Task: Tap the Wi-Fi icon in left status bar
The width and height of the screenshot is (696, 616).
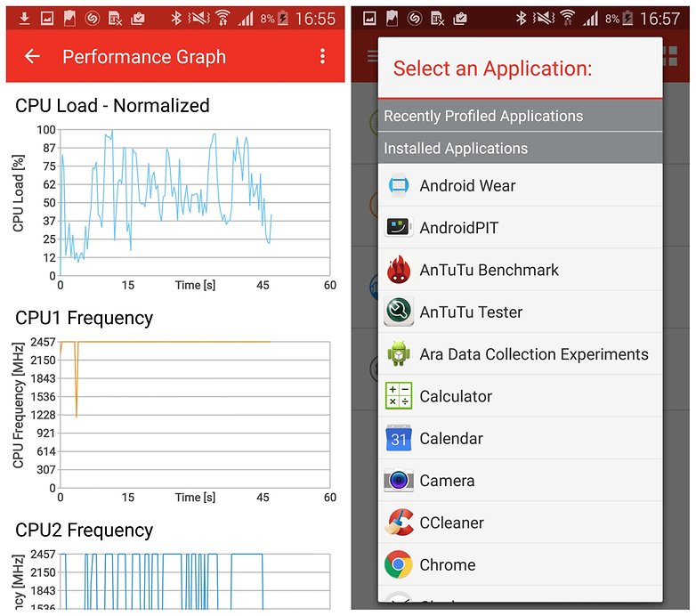Action: pyautogui.click(x=222, y=18)
